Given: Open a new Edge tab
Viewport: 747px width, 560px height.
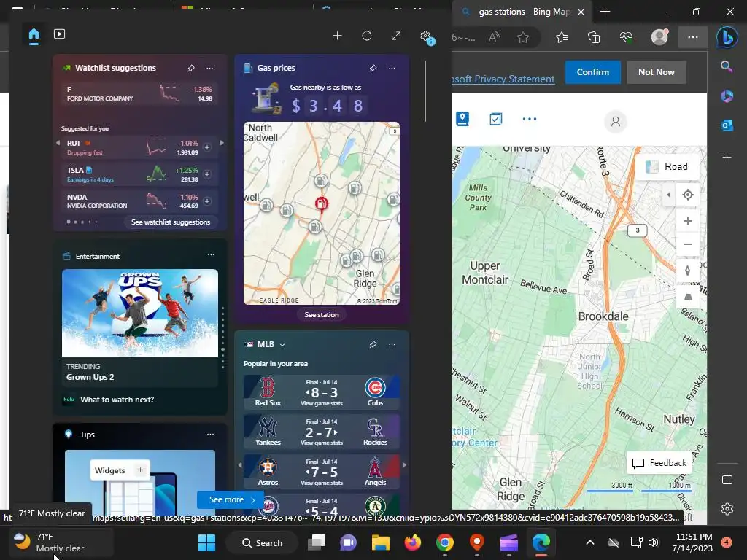Looking at the screenshot, I should pos(605,12).
